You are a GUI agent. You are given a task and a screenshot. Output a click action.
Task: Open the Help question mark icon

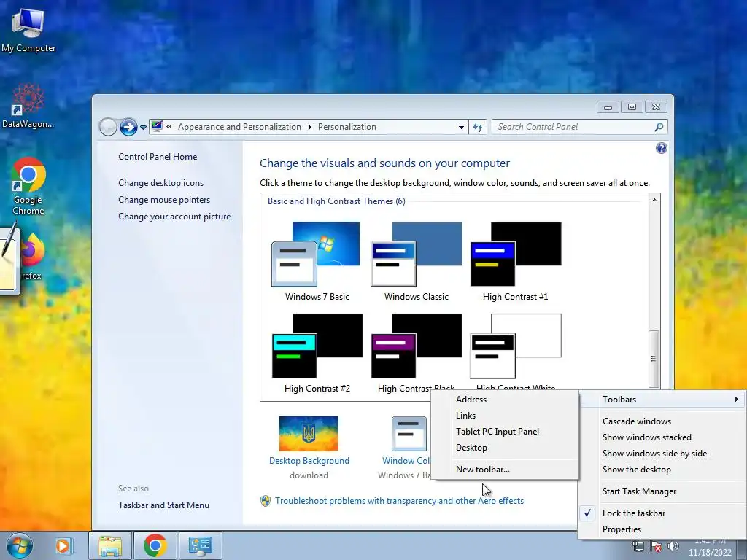pos(661,148)
